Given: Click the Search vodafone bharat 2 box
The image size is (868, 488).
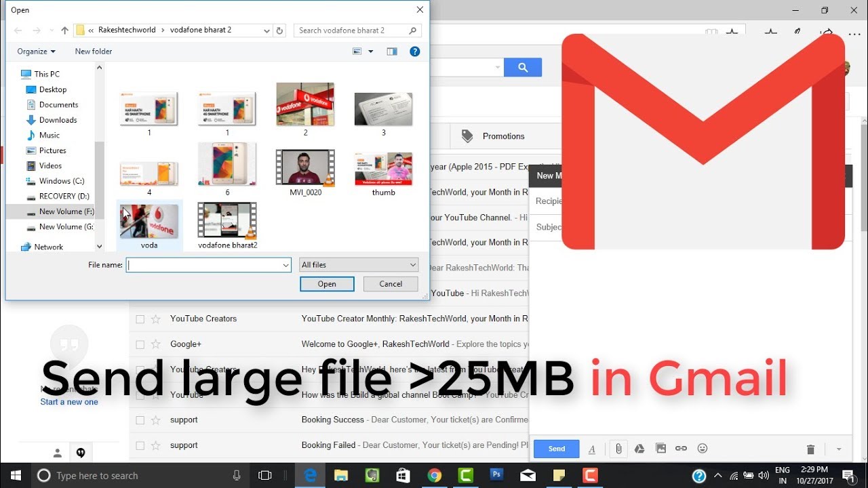Looking at the screenshot, I should tap(357, 30).
